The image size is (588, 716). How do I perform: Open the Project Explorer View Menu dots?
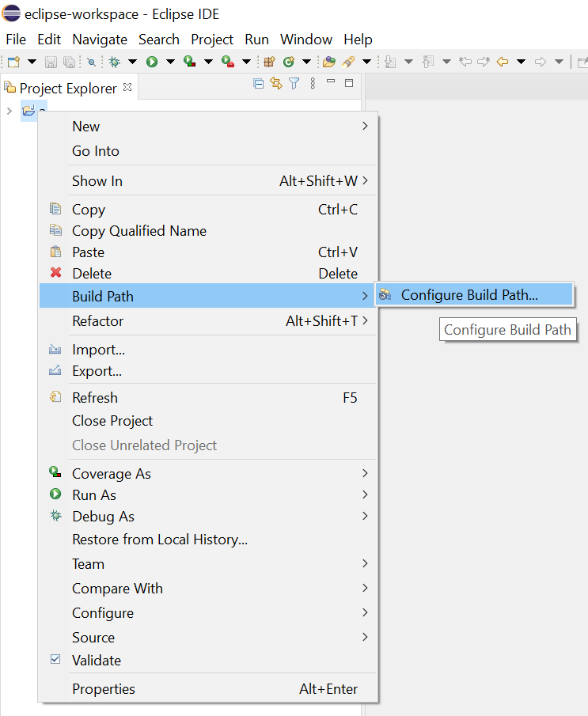(313, 83)
